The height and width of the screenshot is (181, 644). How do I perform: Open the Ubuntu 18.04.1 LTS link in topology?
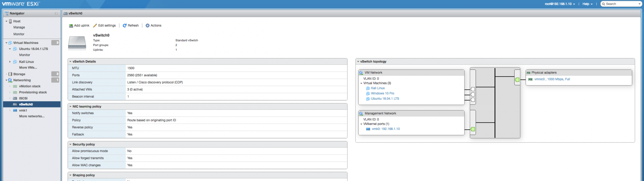click(x=385, y=99)
